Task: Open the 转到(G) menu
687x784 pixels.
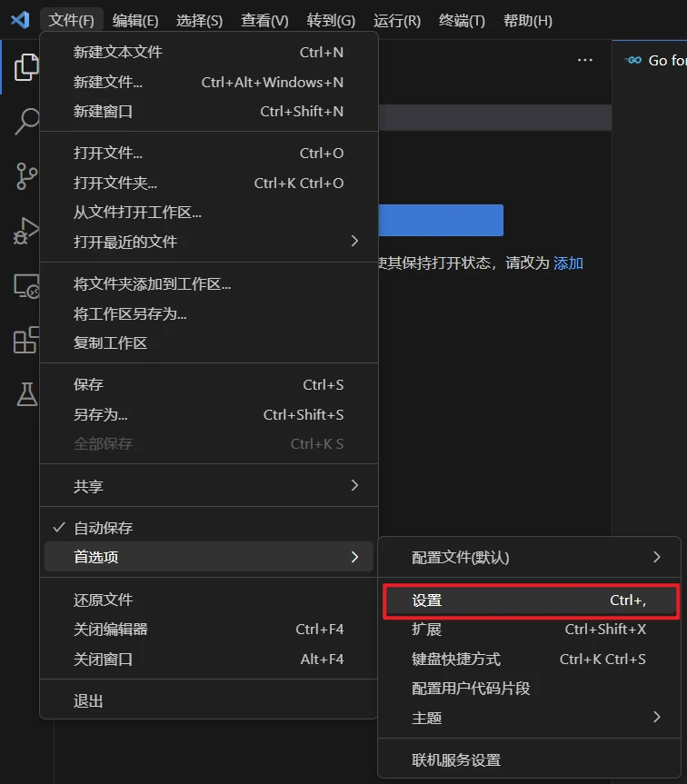Action: (x=331, y=21)
